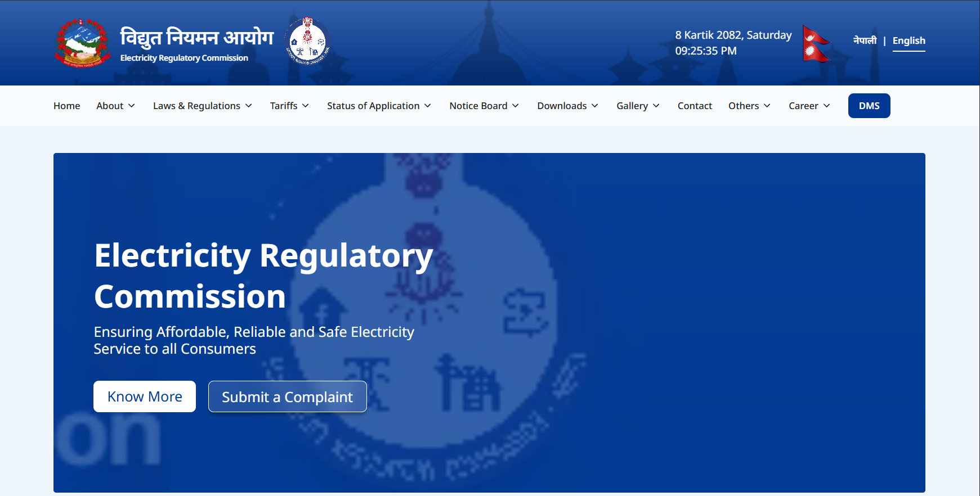This screenshot has width=980, height=496.
Task: Expand the Gallery menu
Action: [638, 106]
